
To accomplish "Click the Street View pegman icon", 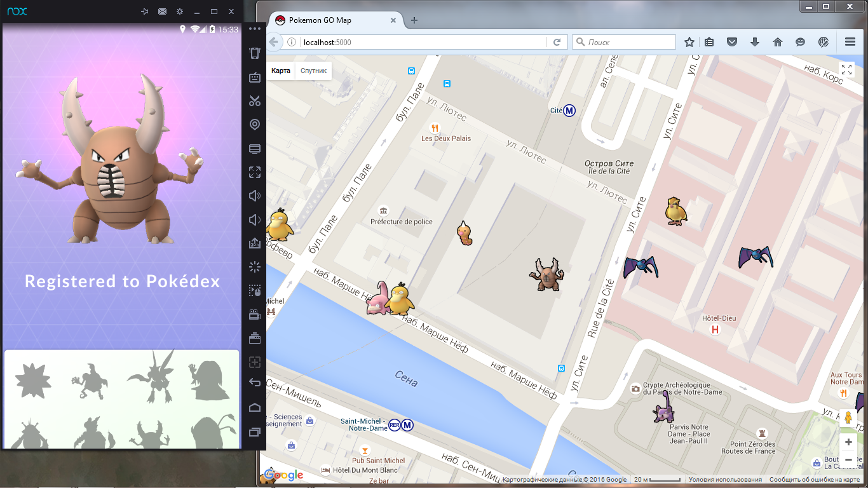I will point(848,419).
